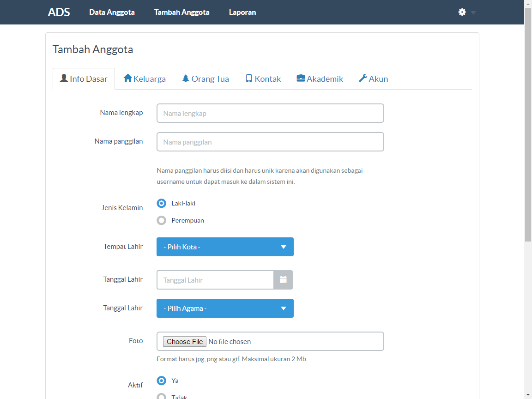This screenshot has height=399, width=532.
Task: Expand the Pilih Agama dropdown
Action: tap(225, 308)
